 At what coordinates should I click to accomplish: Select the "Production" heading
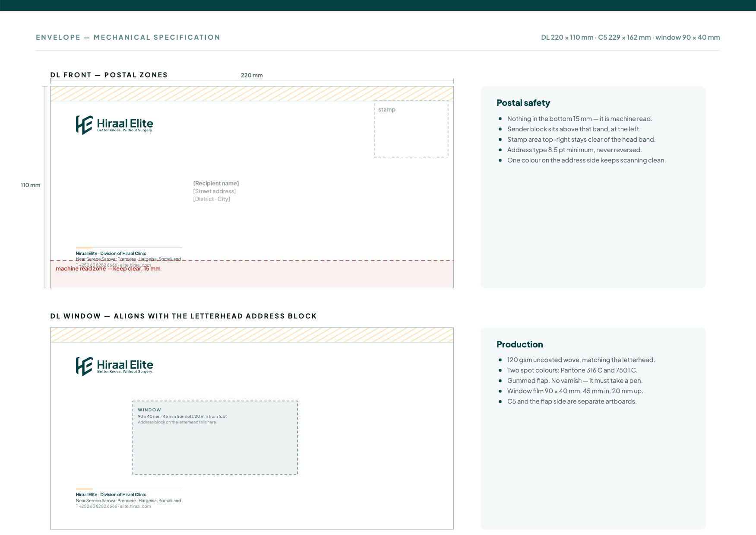[x=520, y=344]
